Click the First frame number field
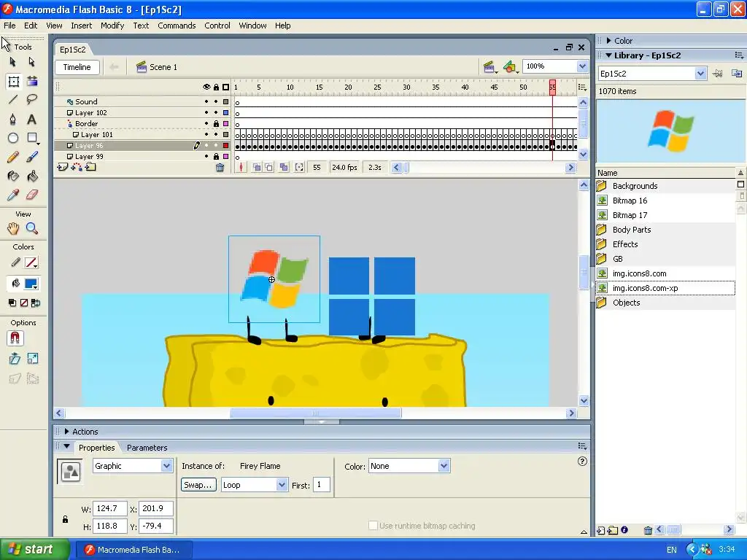747x560 pixels. [x=322, y=485]
